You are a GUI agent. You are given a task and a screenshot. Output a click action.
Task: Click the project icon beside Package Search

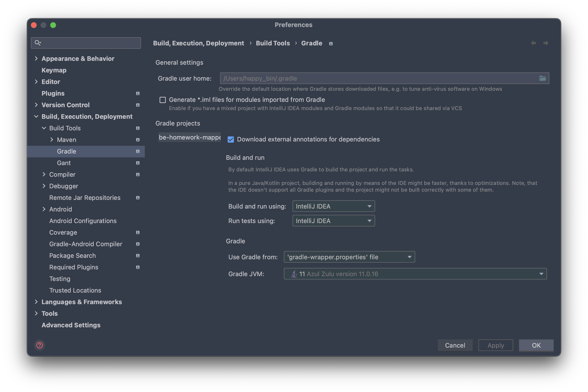pos(138,255)
